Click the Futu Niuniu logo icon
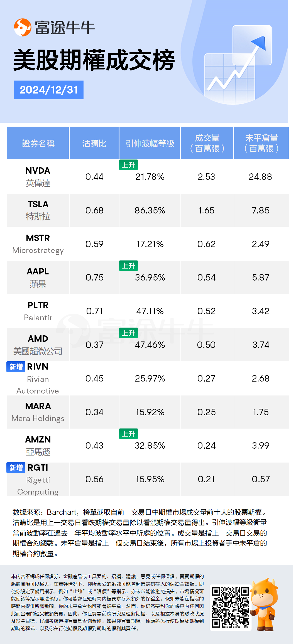This screenshot has height=644, width=296. 22,28
